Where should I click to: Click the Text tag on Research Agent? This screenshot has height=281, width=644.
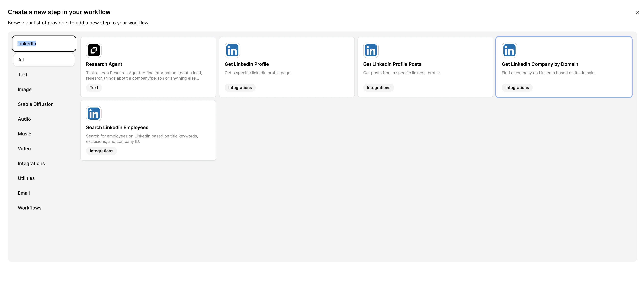click(94, 87)
